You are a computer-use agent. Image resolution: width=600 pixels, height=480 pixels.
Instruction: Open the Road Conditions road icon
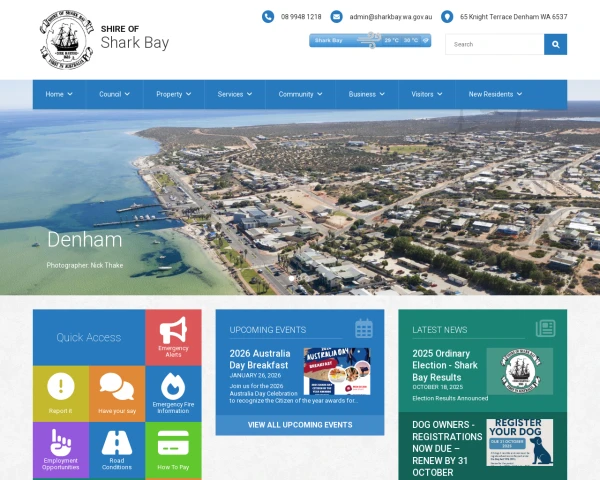coord(116,441)
